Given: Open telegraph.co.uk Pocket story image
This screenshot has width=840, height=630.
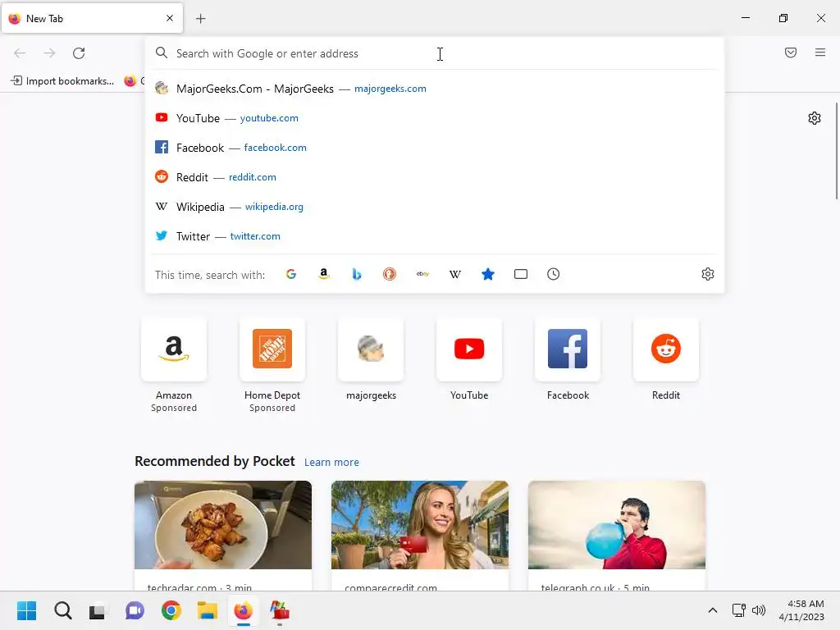Looking at the screenshot, I should 617,525.
